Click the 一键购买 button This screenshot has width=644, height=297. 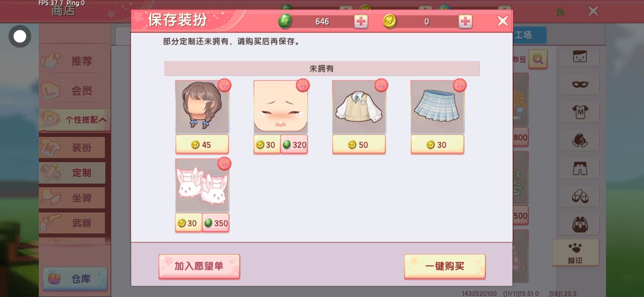pyautogui.click(x=445, y=266)
